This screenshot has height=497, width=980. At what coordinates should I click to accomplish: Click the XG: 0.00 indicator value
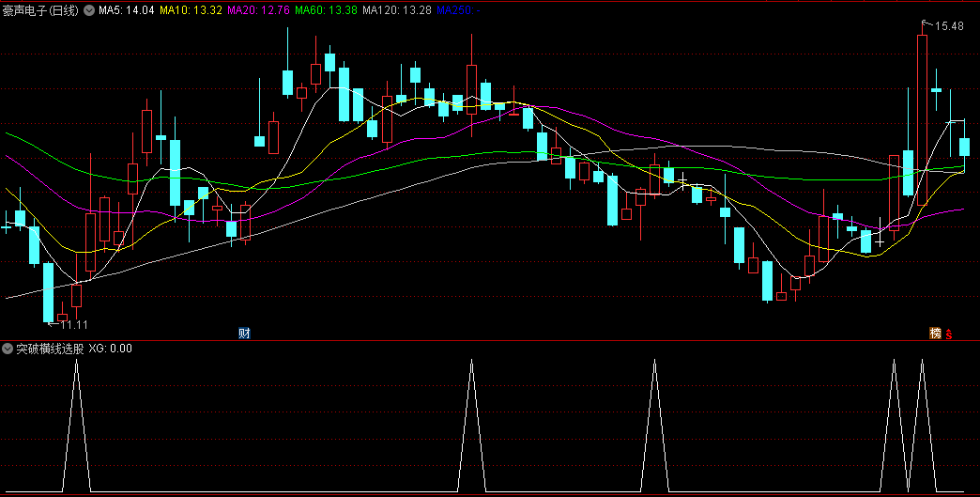111,349
